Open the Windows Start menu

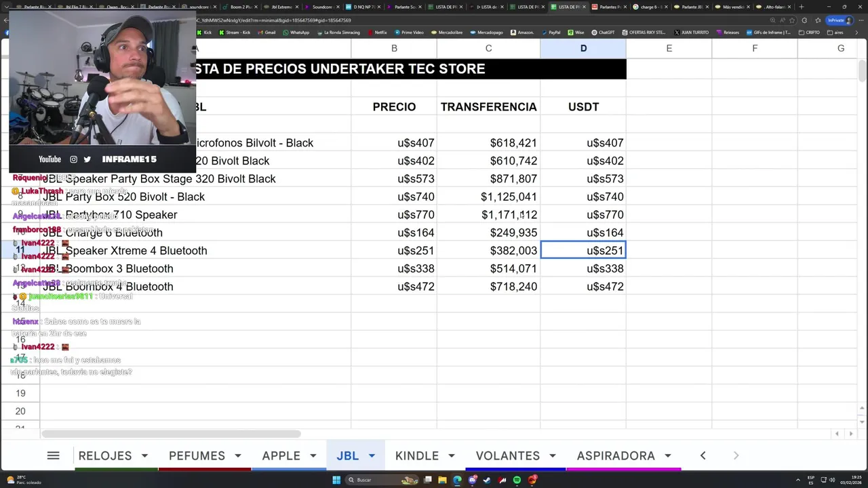[x=336, y=480]
